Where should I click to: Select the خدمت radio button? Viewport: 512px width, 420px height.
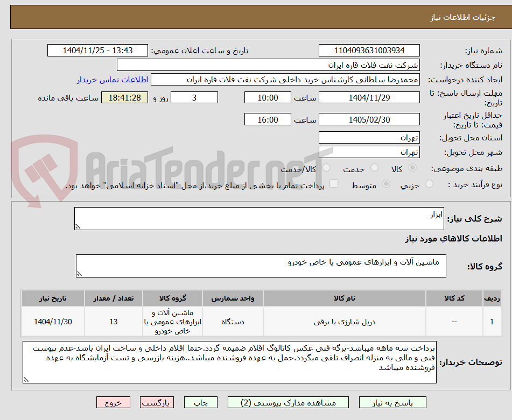[375, 168]
